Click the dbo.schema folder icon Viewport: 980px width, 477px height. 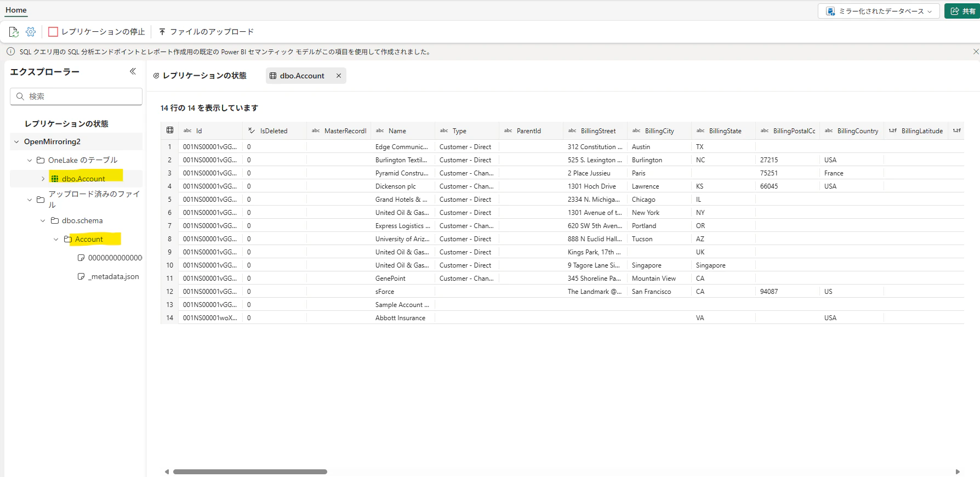coord(55,220)
